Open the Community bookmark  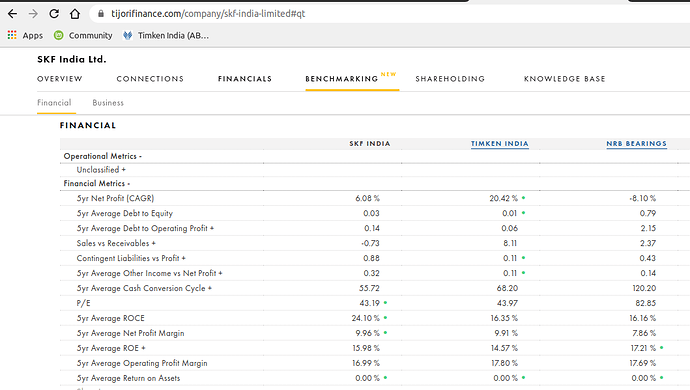point(83,35)
